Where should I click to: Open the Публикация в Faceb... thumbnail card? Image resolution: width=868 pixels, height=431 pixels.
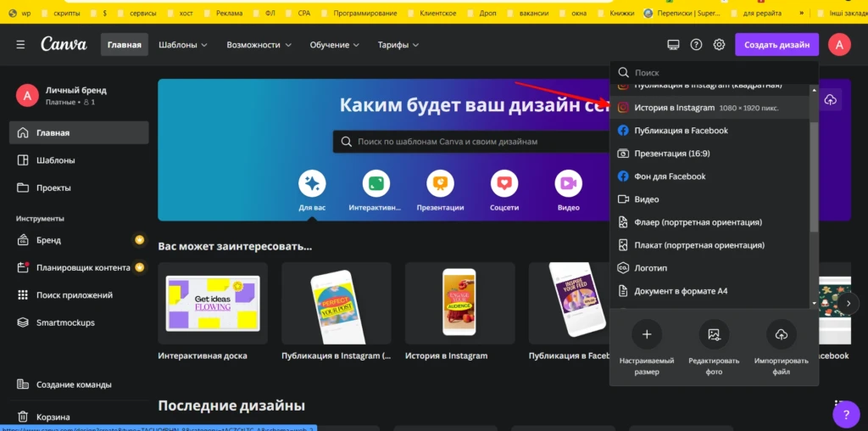point(569,304)
